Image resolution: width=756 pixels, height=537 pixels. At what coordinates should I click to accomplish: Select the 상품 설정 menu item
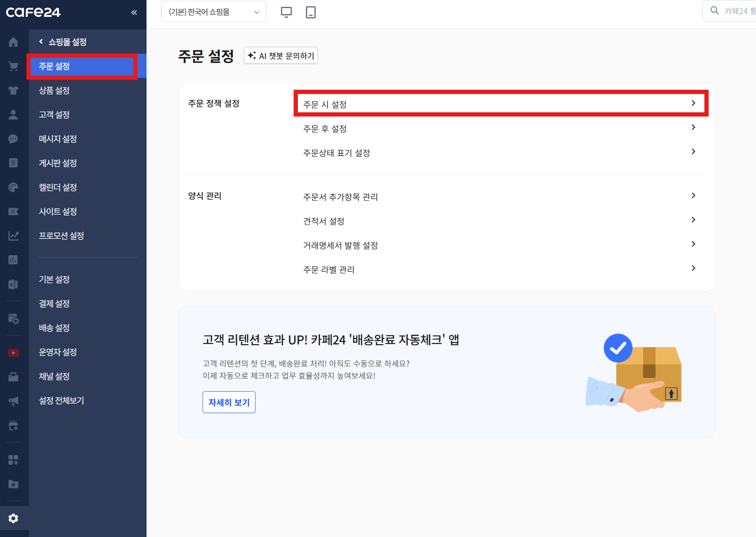point(54,90)
